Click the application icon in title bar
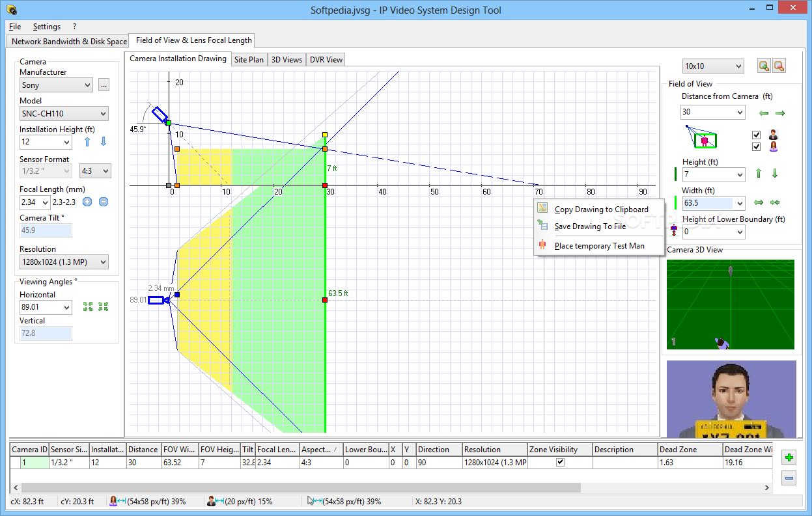The width and height of the screenshot is (812, 516). click(x=10, y=10)
